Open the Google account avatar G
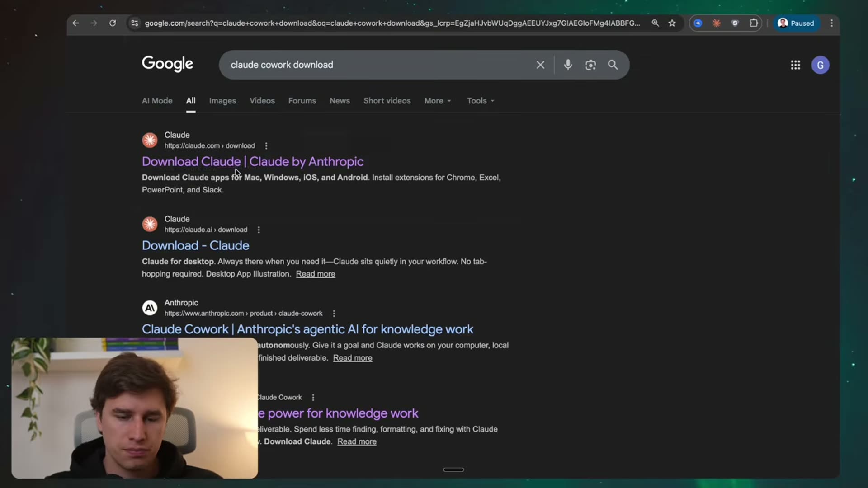Image resolution: width=868 pixels, height=488 pixels. (820, 65)
